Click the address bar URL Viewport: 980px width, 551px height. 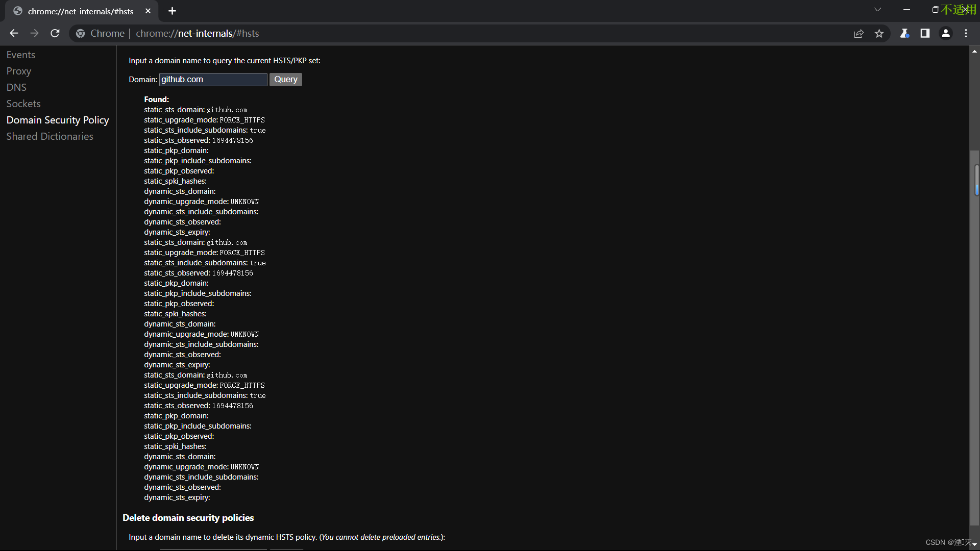(x=198, y=33)
